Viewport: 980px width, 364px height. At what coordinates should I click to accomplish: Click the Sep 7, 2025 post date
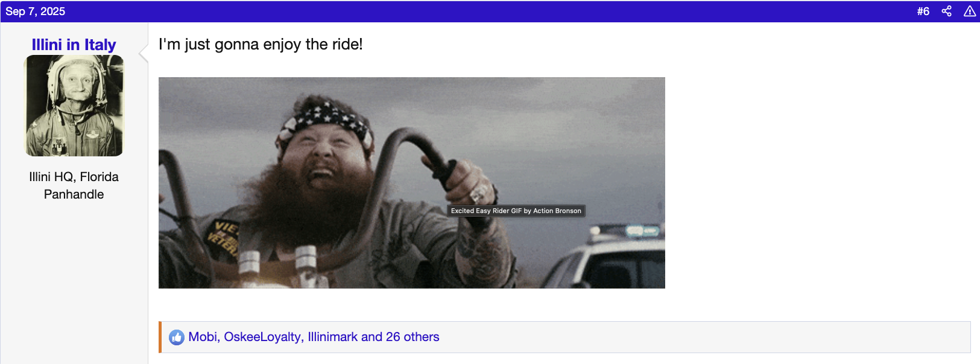tap(35, 11)
